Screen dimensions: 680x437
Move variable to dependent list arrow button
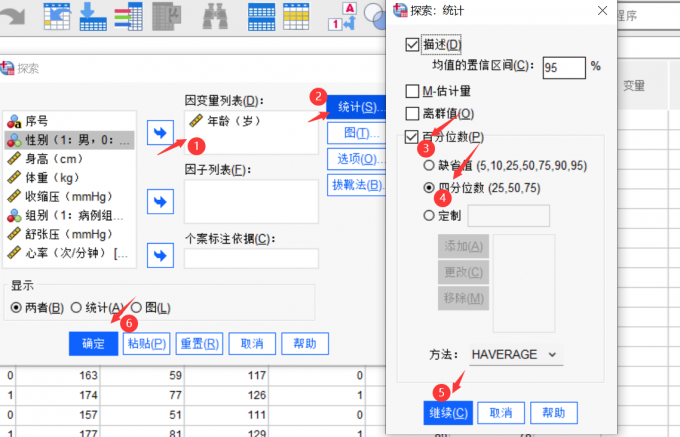pyautogui.click(x=160, y=133)
